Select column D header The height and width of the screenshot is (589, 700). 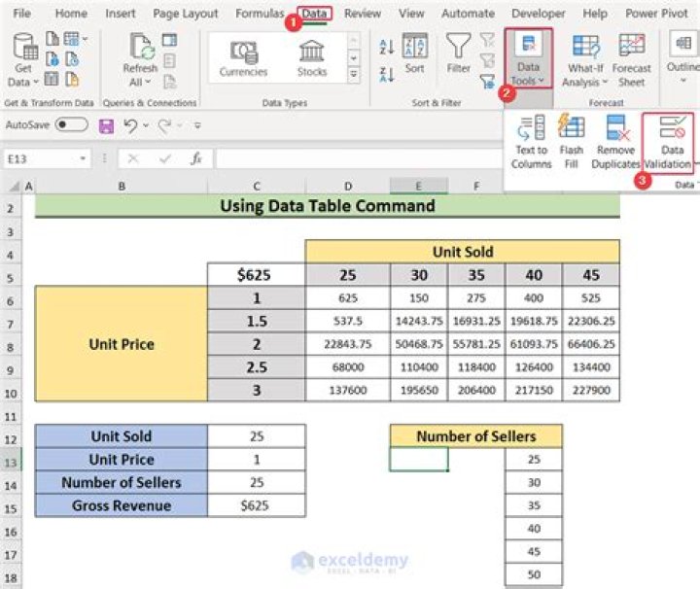tap(348, 186)
